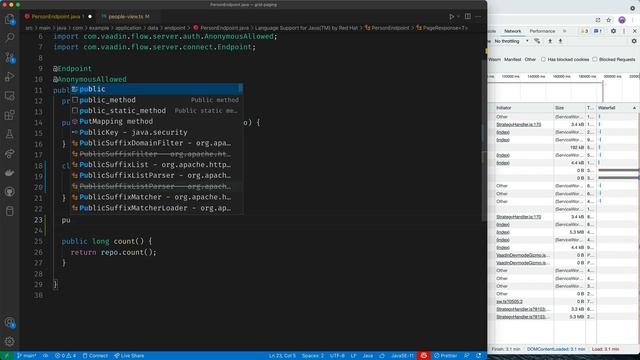The image size is (640, 360).
Task: Bookmark this page with star icon
Action: [609, 20]
